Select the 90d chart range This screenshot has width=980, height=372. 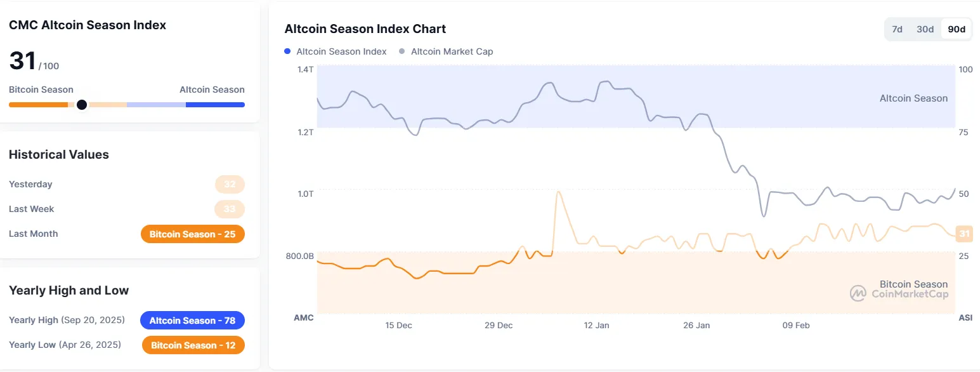pos(956,29)
